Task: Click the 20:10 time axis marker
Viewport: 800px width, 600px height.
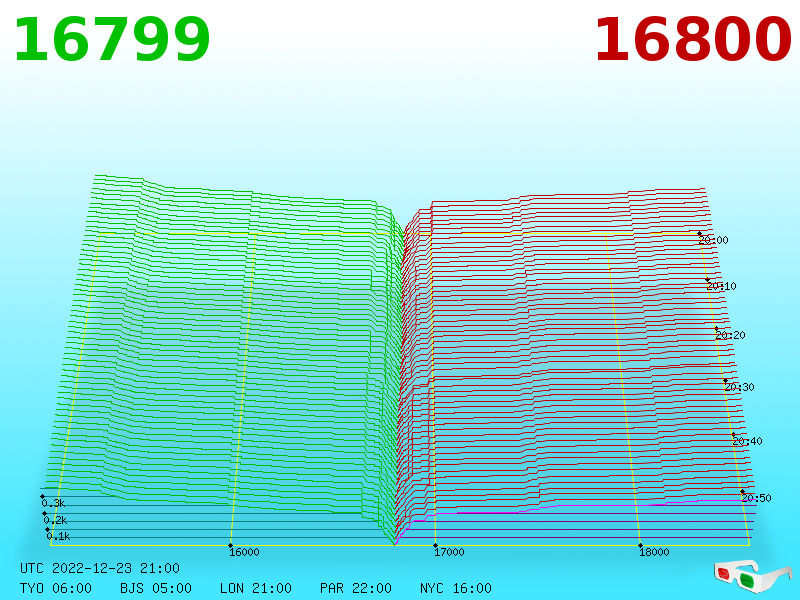Action: click(721, 286)
